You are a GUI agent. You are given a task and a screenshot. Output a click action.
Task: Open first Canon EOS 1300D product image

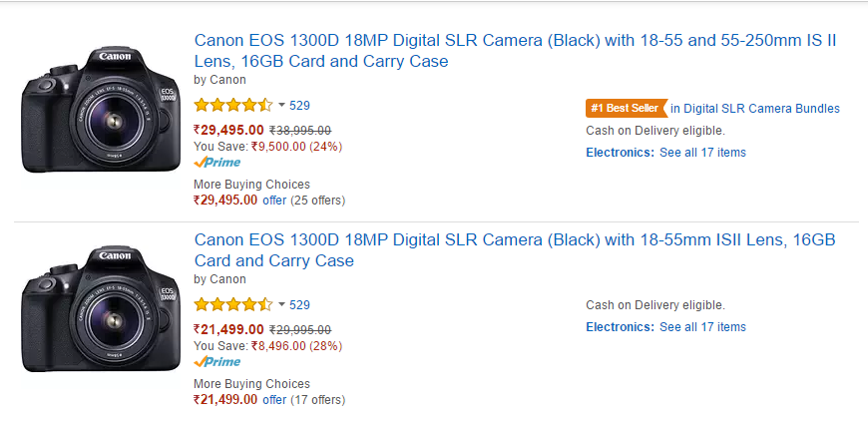click(x=101, y=110)
